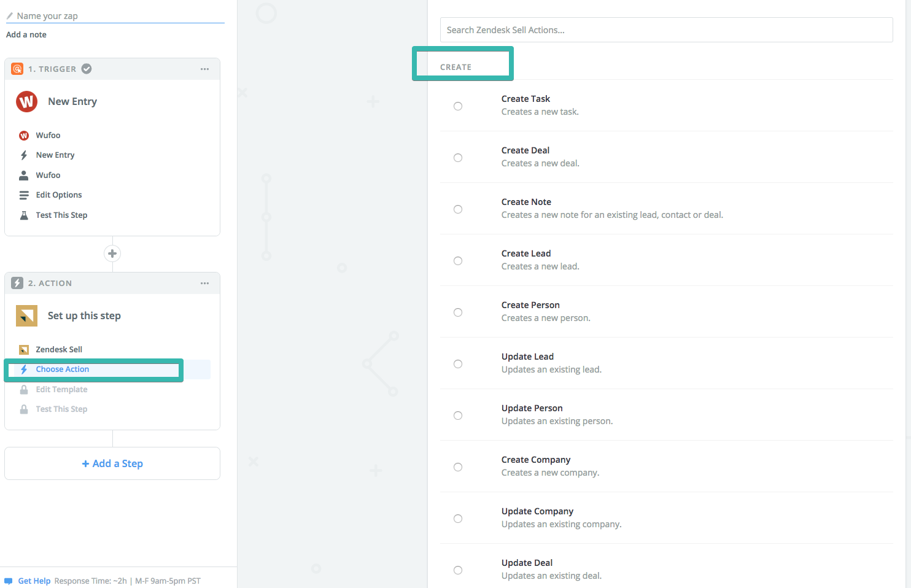This screenshot has height=588, width=911.
Task: Open the action step three-dot menu
Action: [x=204, y=283]
